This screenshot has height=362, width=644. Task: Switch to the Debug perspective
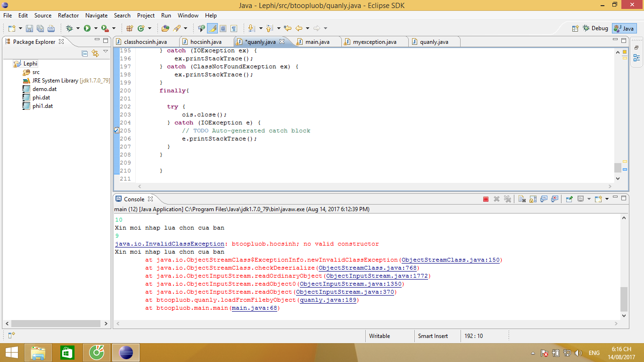click(595, 28)
